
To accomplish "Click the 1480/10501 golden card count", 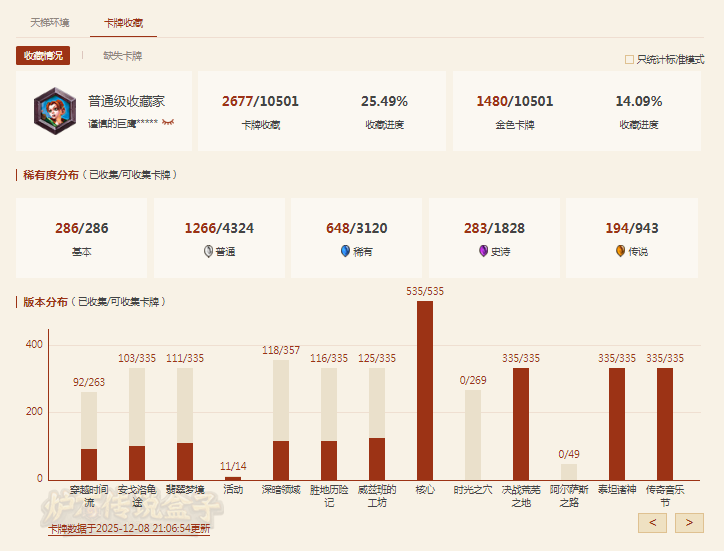I will (x=515, y=101).
